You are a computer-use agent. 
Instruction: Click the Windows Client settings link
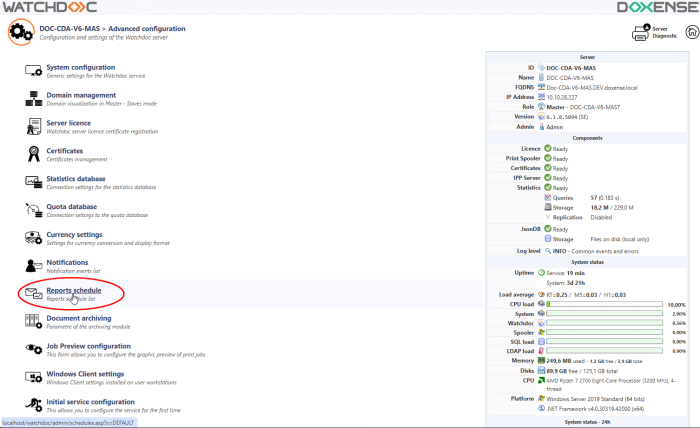coord(84,374)
